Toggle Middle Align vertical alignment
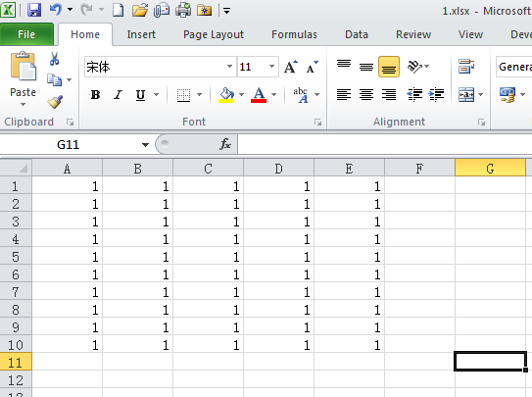 [x=366, y=67]
